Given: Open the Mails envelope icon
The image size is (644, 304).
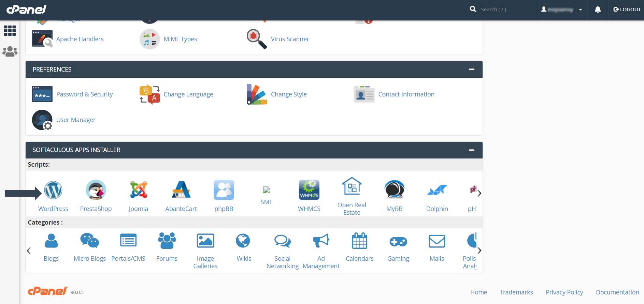Looking at the screenshot, I should 437,241.
